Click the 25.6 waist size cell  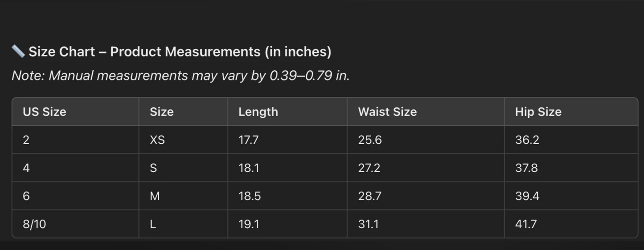(x=370, y=140)
